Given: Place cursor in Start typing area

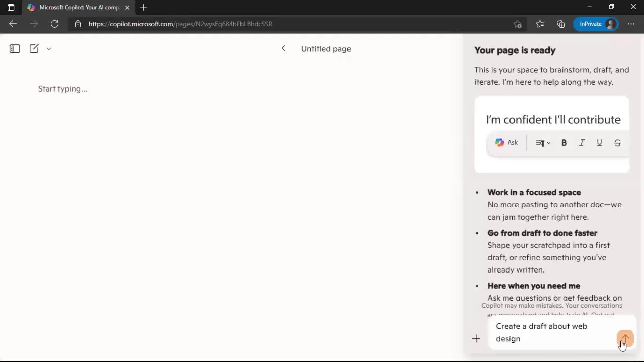Looking at the screenshot, I should tap(62, 89).
